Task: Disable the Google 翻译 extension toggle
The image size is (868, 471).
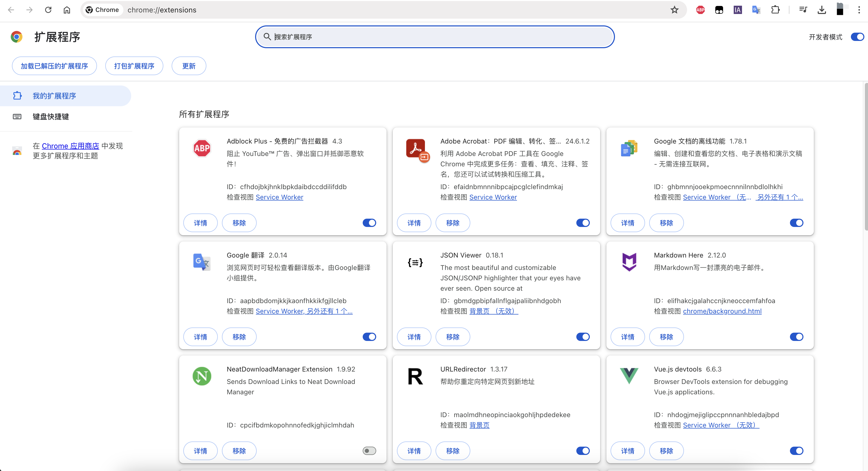Action: (369, 337)
